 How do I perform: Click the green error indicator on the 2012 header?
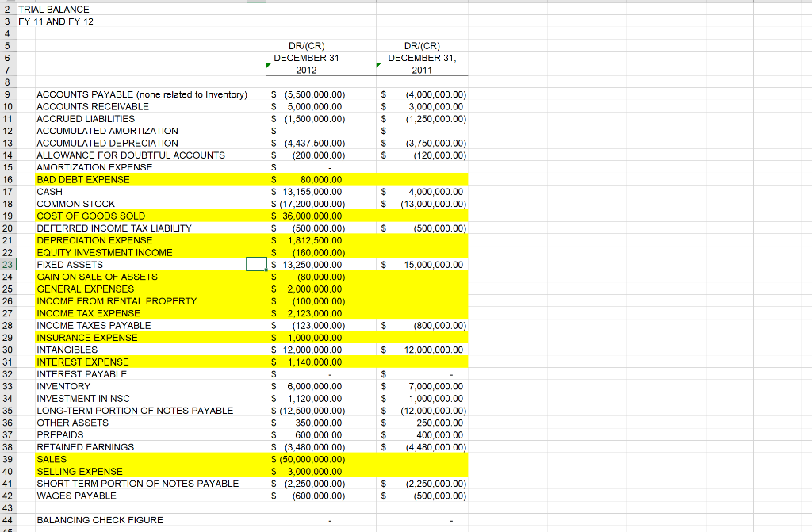268,66
